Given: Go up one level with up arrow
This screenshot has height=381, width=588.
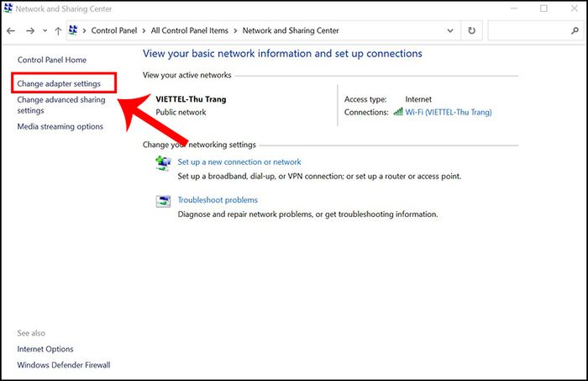Looking at the screenshot, I should pyautogui.click(x=58, y=31).
